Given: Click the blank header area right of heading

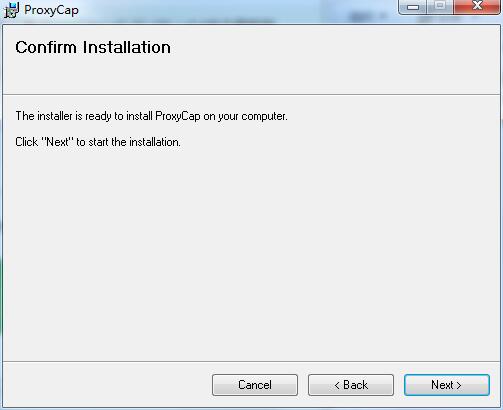Looking at the screenshot, I should (x=333, y=59).
